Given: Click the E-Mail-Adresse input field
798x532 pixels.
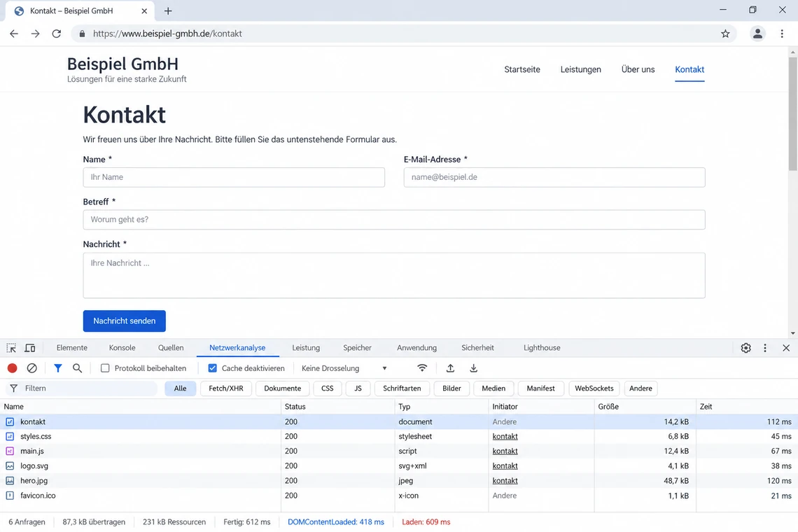Looking at the screenshot, I should [x=554, y=177].
